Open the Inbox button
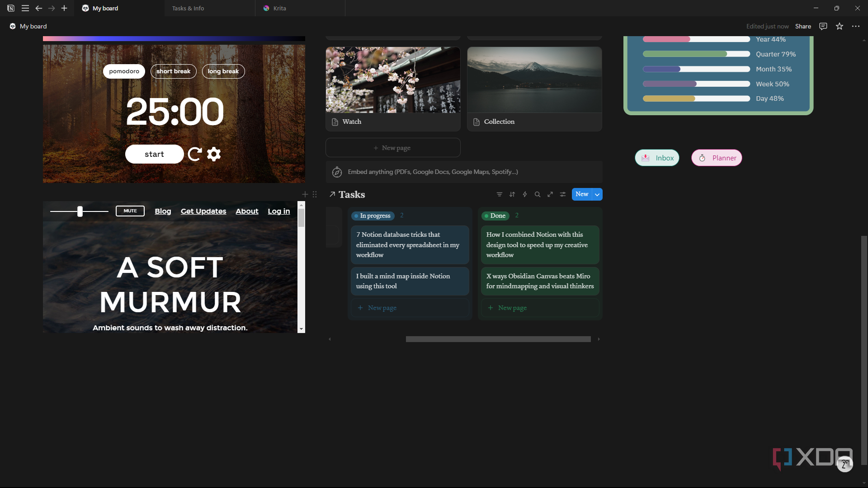868x488 pixels. pyautogui.click(x=657, y=158)
